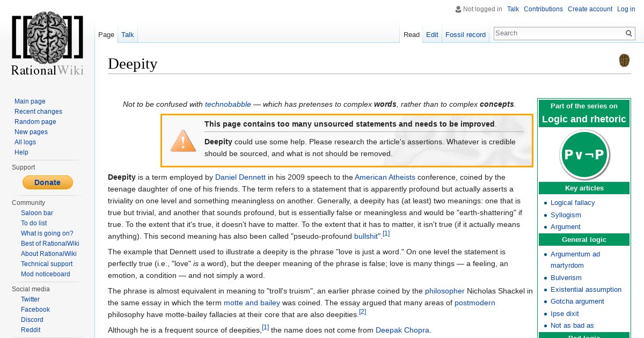Screen dimensions: 644x338
Task: Follow the postmodern link
Action: click(x=475, y=303)
